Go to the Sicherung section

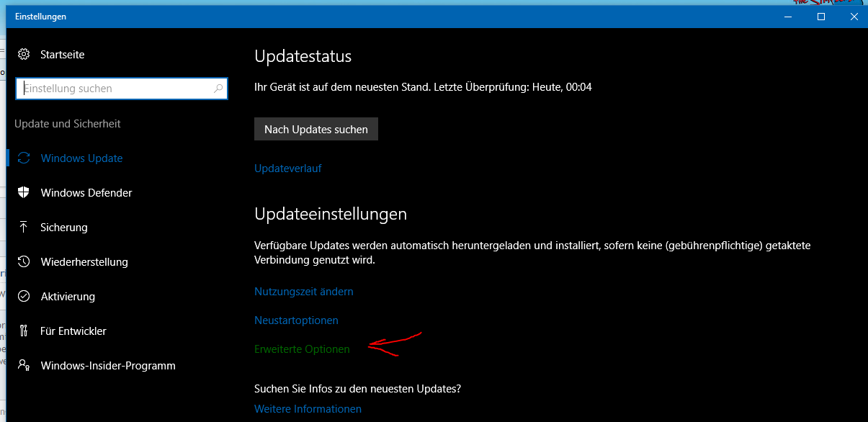(64, 228)
